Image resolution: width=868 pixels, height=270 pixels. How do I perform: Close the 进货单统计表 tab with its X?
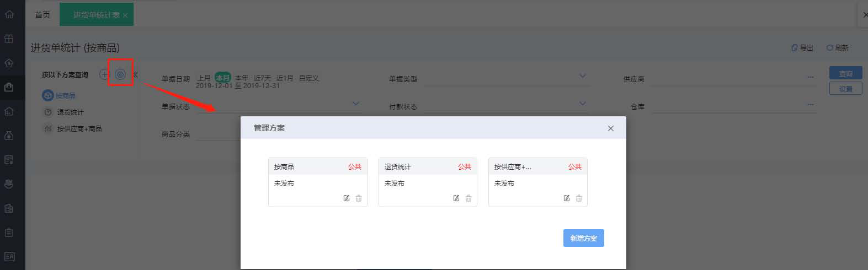pyautogui.click(x=125, y=15)
